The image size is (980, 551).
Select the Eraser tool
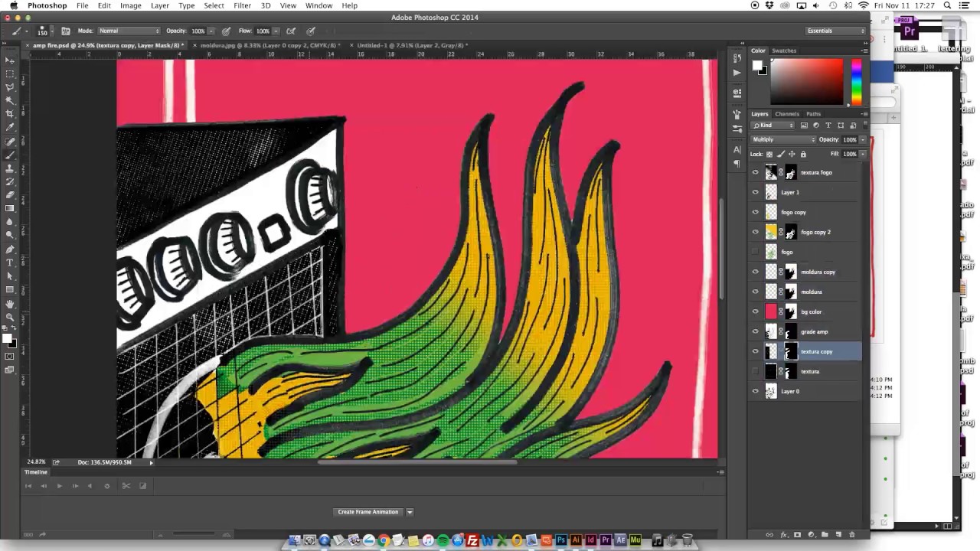click(x=10, y=194)
